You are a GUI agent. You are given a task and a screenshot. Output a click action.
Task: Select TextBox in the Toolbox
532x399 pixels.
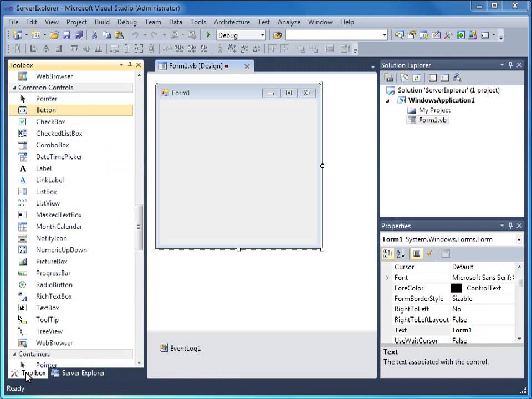(71, 308)
